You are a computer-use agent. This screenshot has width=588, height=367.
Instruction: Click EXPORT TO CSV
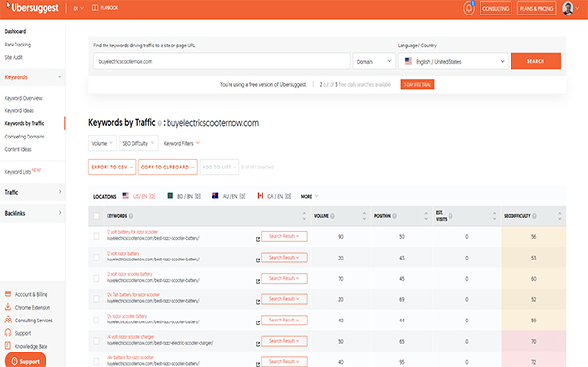pyautogui.click(x=111, y=167)
